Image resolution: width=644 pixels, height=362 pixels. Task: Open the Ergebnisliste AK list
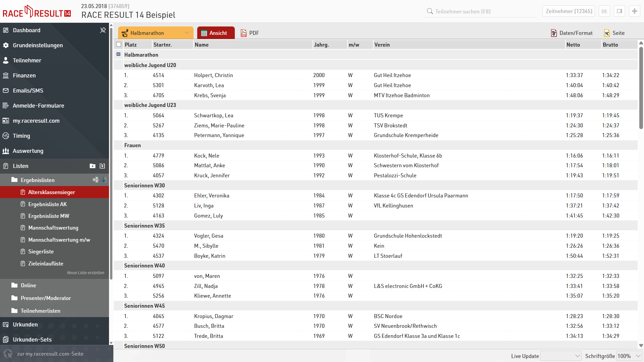[x=48, y=204]
